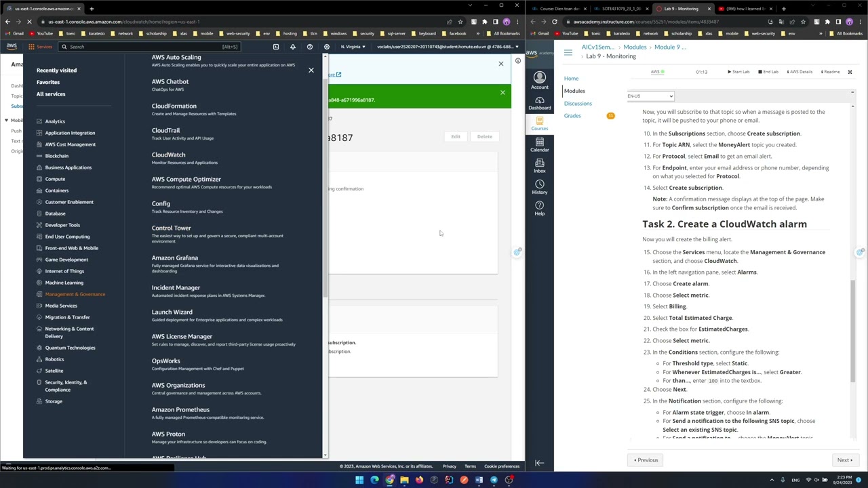Select the Database category
This screenshot has height=488, width=868.
pos(55,213)
